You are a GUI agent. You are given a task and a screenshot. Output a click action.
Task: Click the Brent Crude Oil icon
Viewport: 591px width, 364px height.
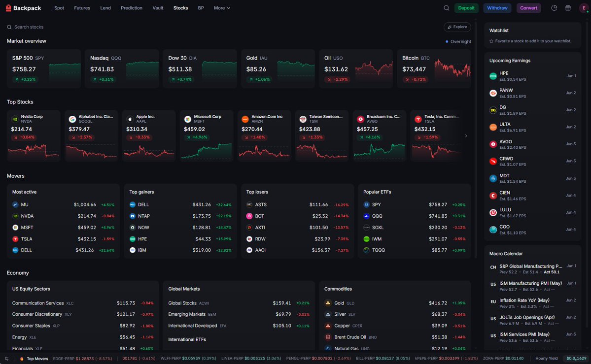(x=328, y=337)
